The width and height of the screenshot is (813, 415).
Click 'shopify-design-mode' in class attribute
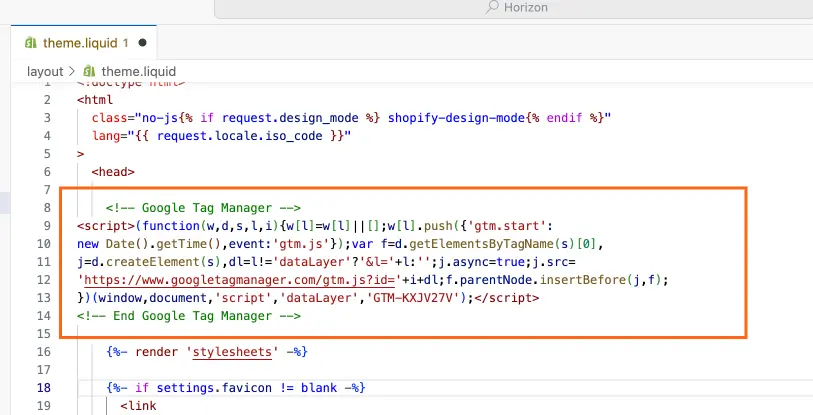[x=456, y=118]
